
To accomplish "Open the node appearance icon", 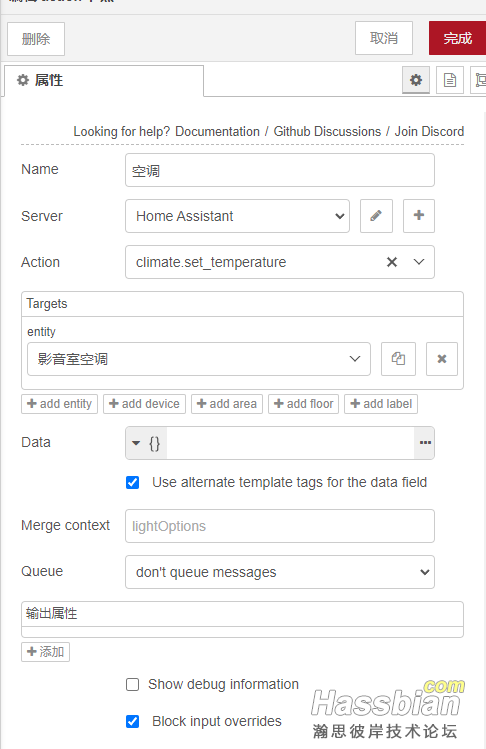I will (x=479, y=80).
